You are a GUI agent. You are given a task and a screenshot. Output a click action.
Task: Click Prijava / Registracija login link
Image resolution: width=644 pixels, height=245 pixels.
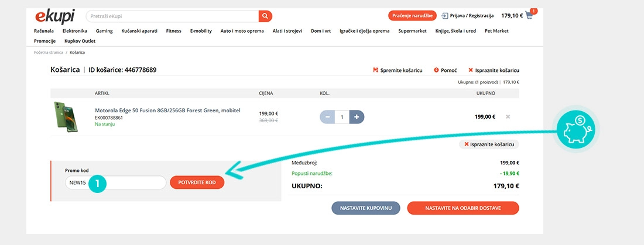[x=468, y=16]
